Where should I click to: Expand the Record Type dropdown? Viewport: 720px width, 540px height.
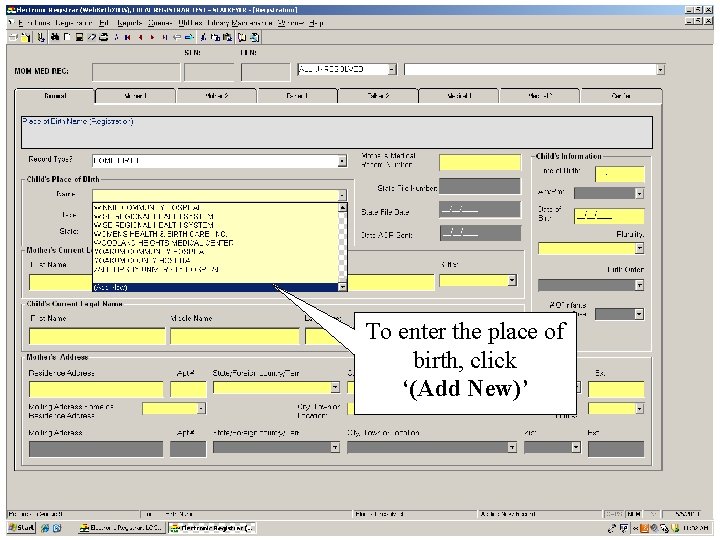(342, 161)
